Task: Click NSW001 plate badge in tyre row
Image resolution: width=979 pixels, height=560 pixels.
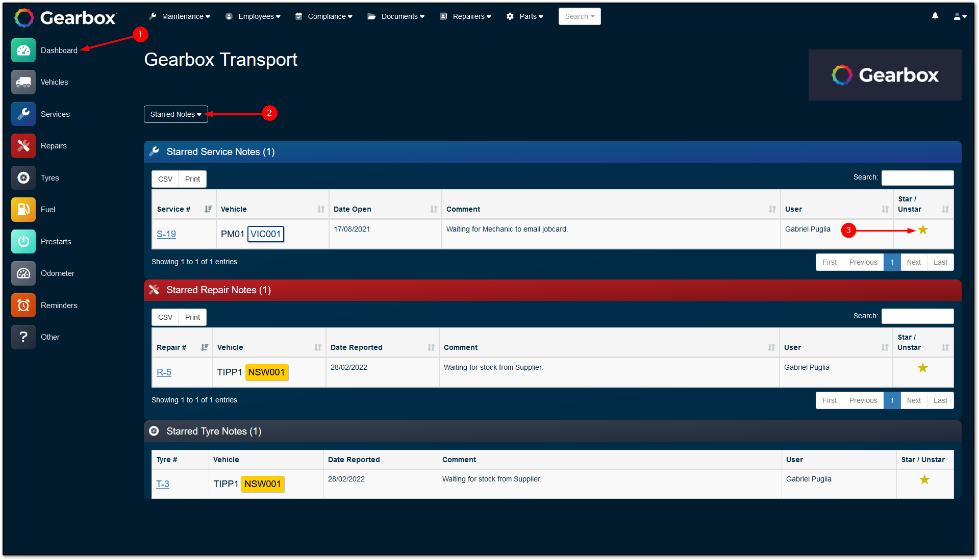Action: click(263, 484)
